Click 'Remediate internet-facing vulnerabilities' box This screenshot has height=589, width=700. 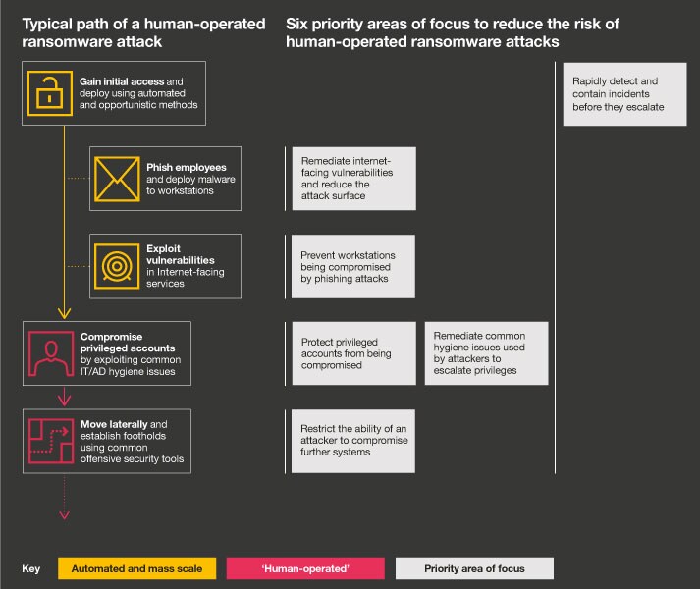pos(353,178)
